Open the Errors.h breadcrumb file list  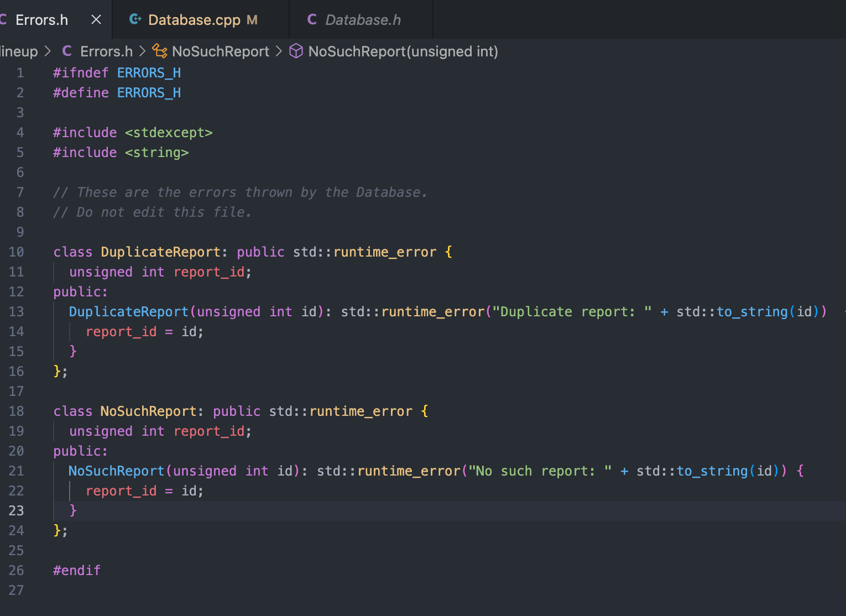coord(106,51)
